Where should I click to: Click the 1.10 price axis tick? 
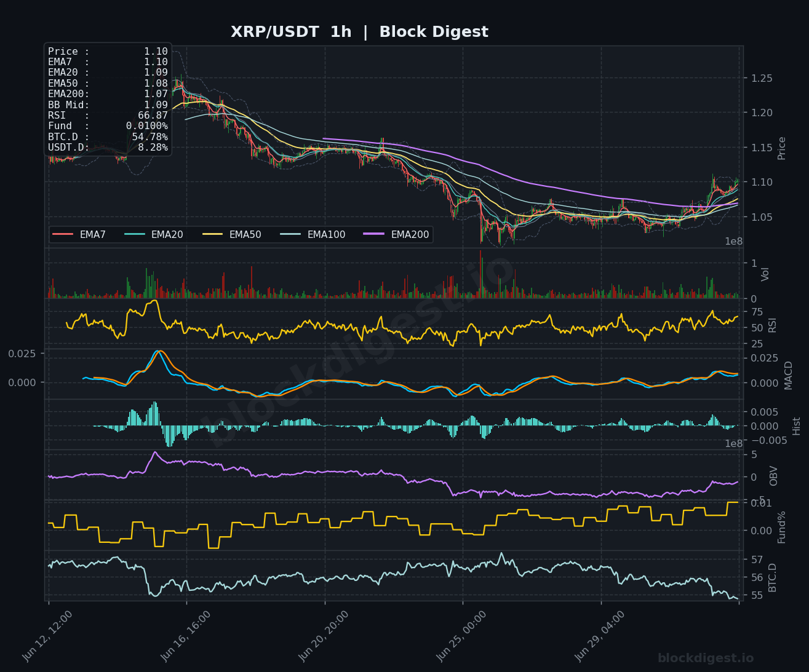coord(762,182)
